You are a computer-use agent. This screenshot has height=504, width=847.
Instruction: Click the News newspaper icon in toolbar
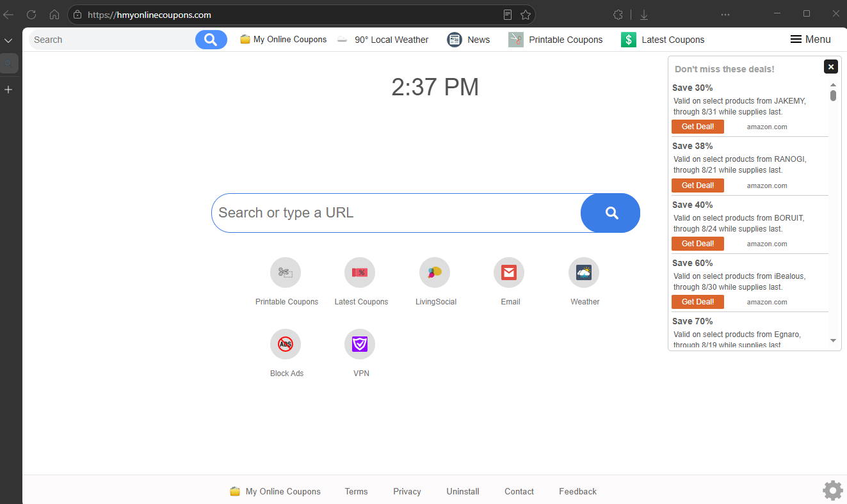click(x=455, y=40)
